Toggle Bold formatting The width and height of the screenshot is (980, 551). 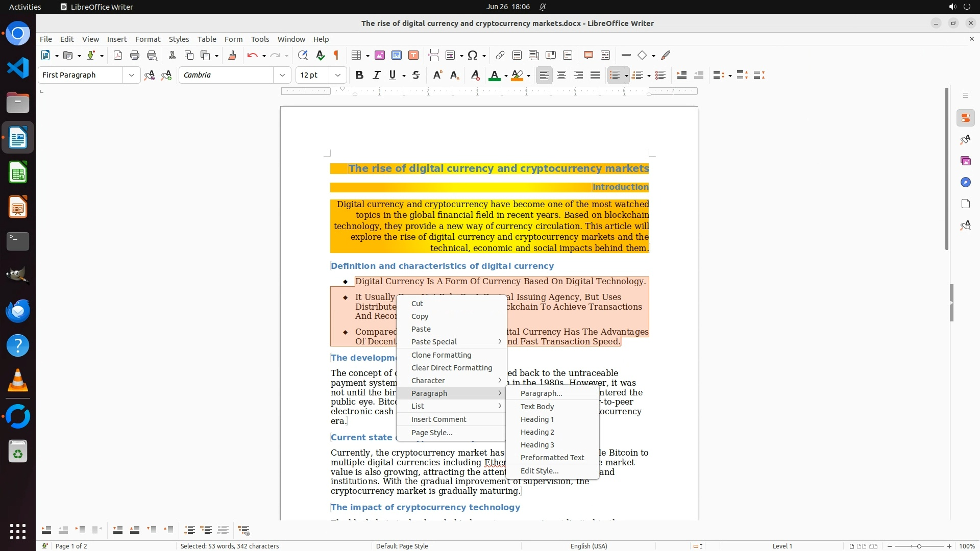click(x=359, y=75)
